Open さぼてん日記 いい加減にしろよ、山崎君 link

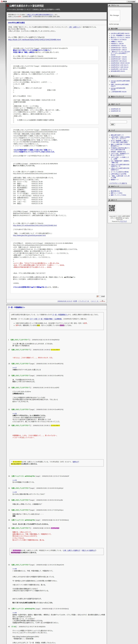[x=120, y=158]
